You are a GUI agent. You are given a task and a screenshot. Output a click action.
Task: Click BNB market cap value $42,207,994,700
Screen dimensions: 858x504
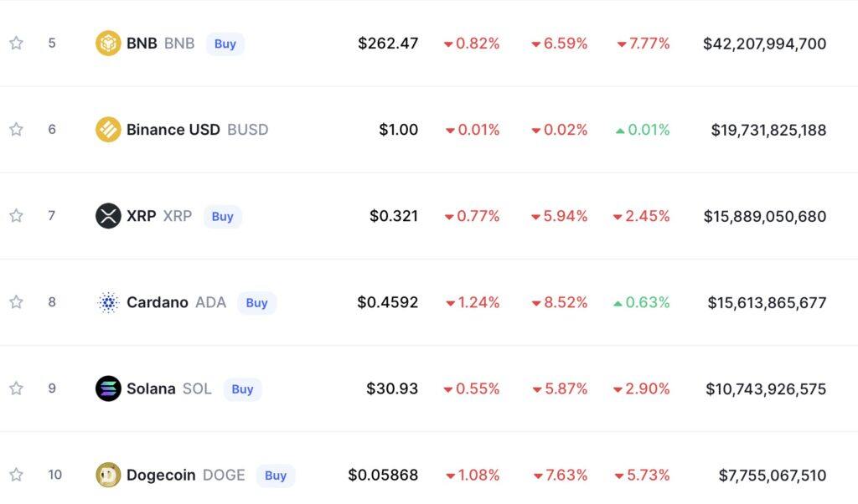click(x=764, y=44)
